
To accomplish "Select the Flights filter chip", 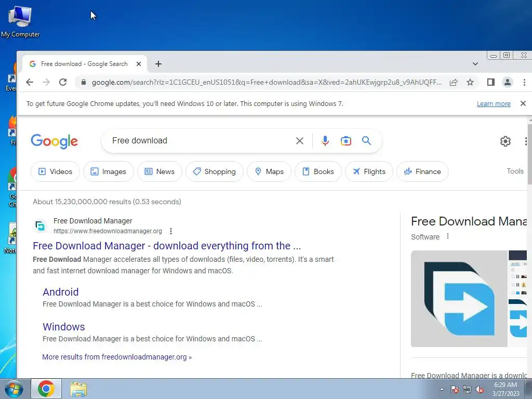I will [x=369, y=171].
